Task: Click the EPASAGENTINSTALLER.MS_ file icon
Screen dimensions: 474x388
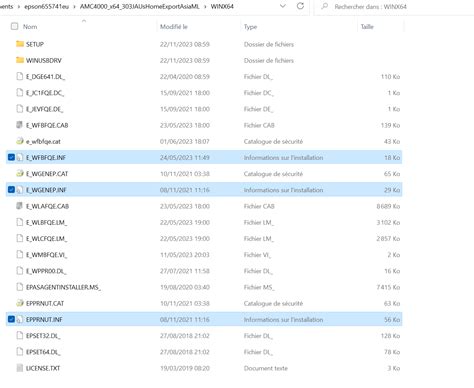Action: point(20,287)
